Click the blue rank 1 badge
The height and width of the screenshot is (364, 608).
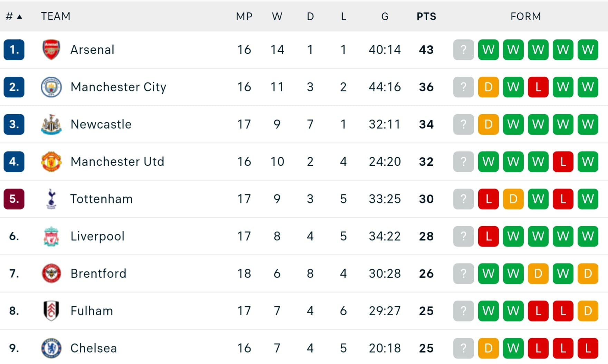(x=14, y=50)
